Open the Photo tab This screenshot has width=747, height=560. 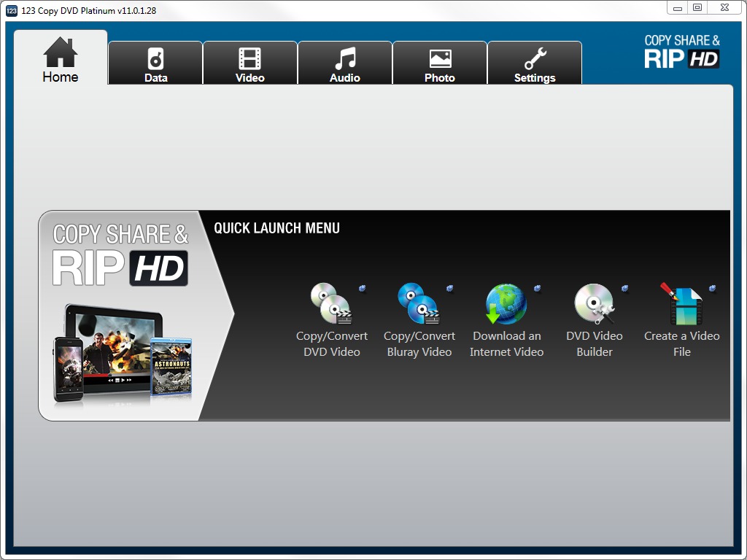(440, 63)
